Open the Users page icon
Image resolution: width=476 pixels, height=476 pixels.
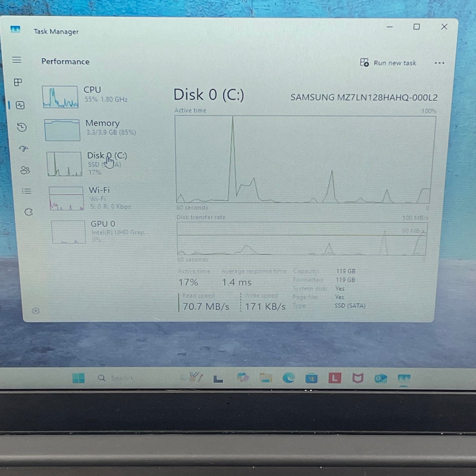(25, 170)
